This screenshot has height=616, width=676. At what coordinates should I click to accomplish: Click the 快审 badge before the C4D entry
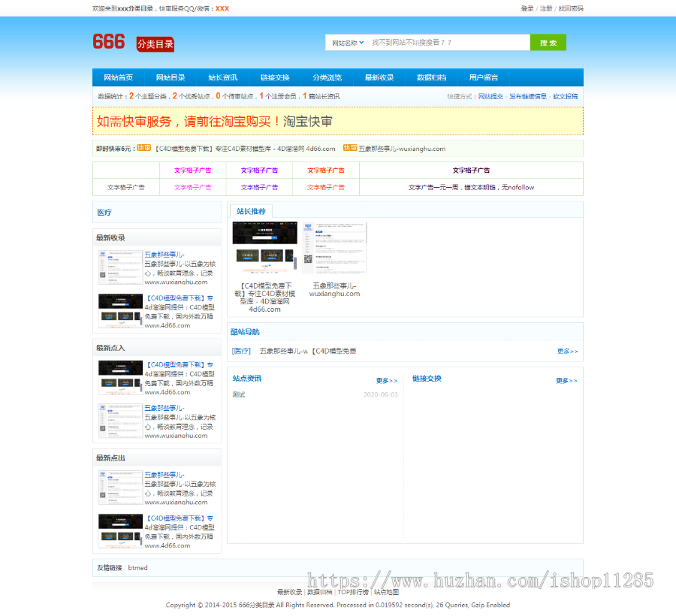point(144,148)
